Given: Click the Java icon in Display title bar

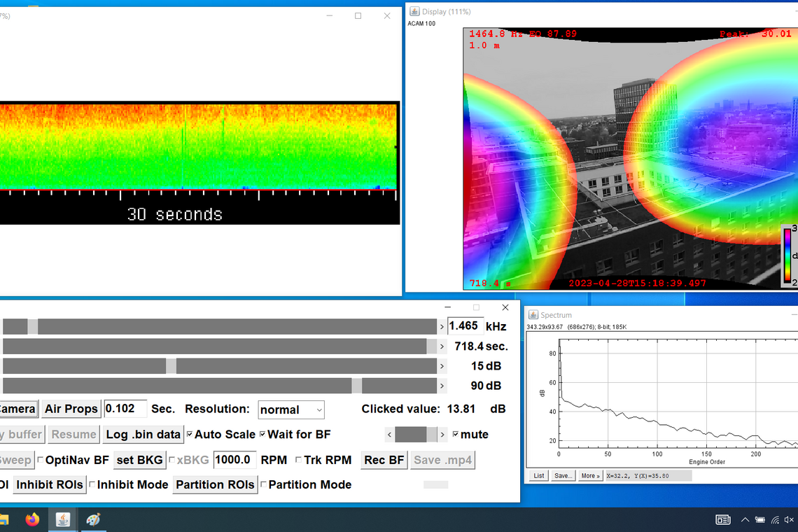Looking at the screenshot, I should pos(414,12).
